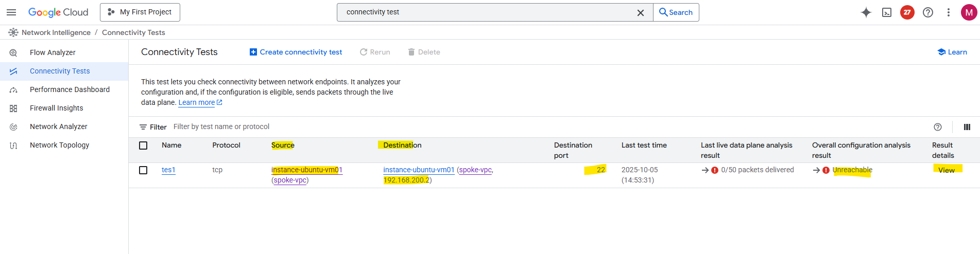Open the notifications badge showing 27
980x254 pixels.
click(x=907, y=12)
